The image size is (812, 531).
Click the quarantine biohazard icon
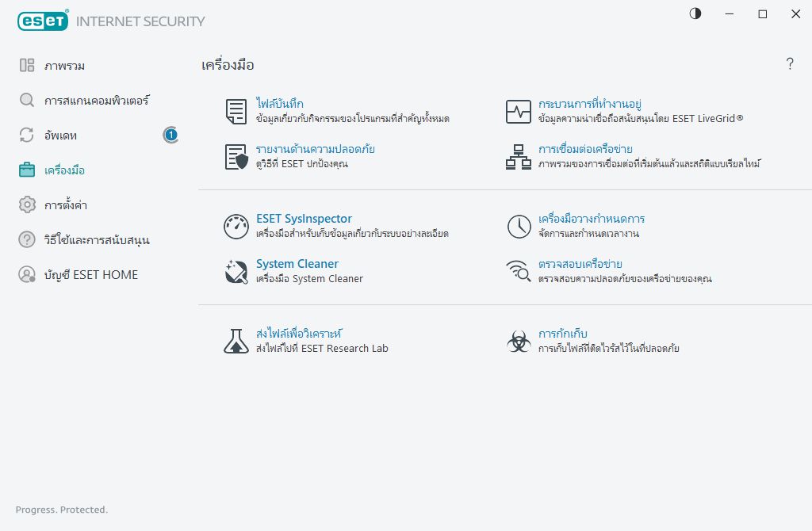click(x=519, y=341)
